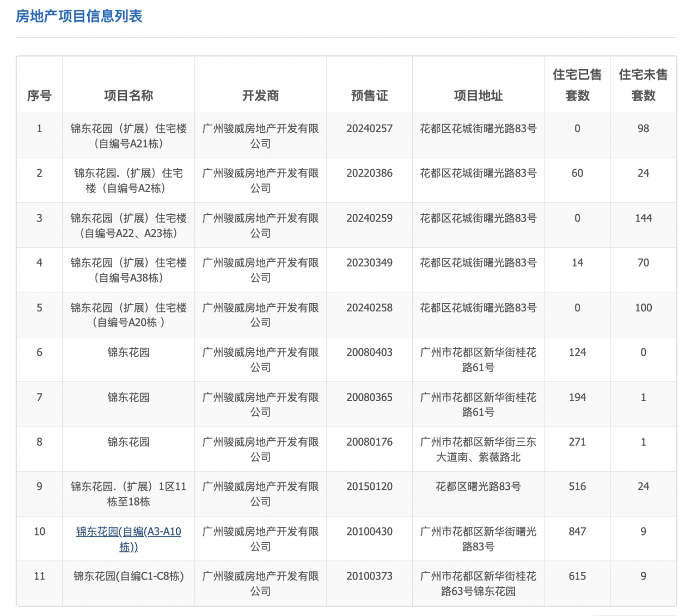This screenshot has width=691, height=616.
Task: Click presale permit number 20230349
Action: pyautogui.click(x=369, y=263)
